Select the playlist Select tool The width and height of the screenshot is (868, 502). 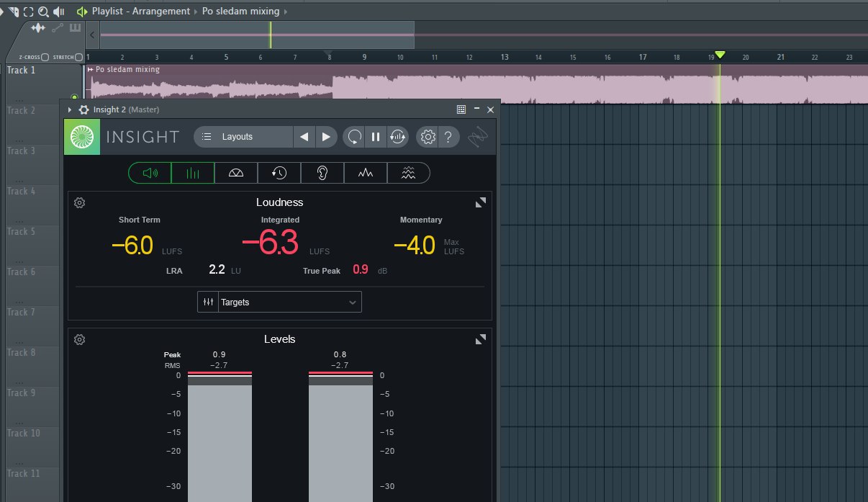28,12
